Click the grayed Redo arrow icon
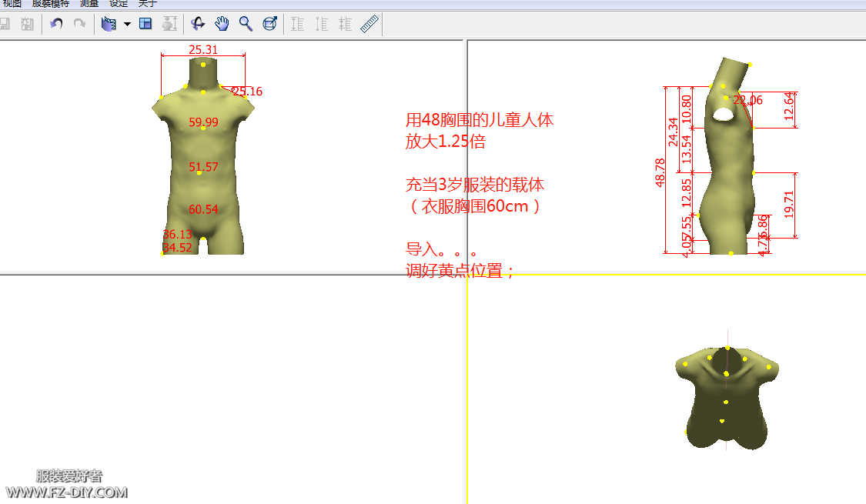 coord(79,24)
